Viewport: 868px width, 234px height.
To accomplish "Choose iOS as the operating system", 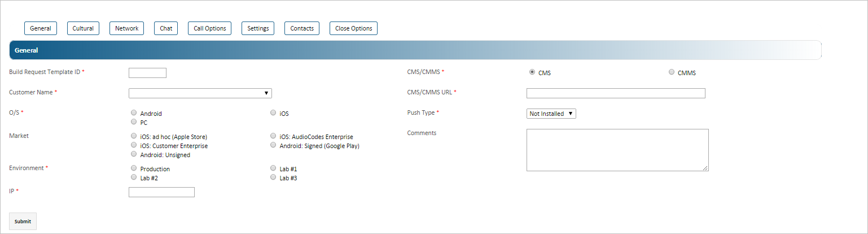I will (274, 113).
